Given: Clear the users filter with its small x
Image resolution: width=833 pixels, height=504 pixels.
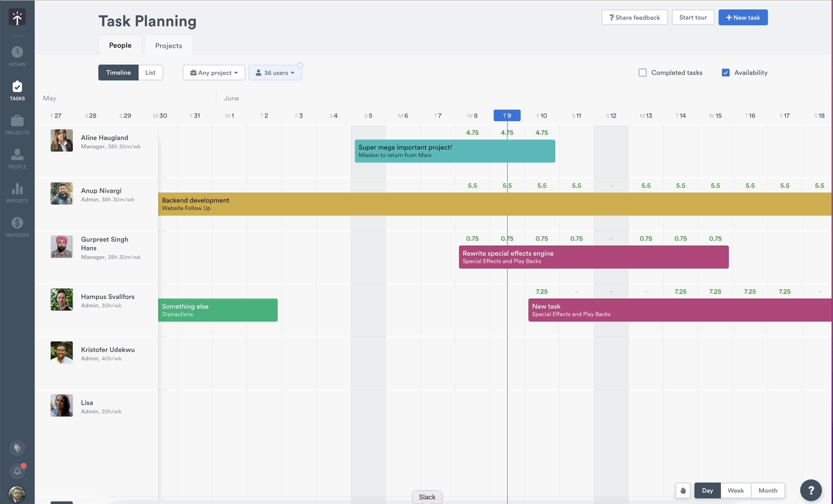Looking at the screenshot, I should (x=300, y=65).
